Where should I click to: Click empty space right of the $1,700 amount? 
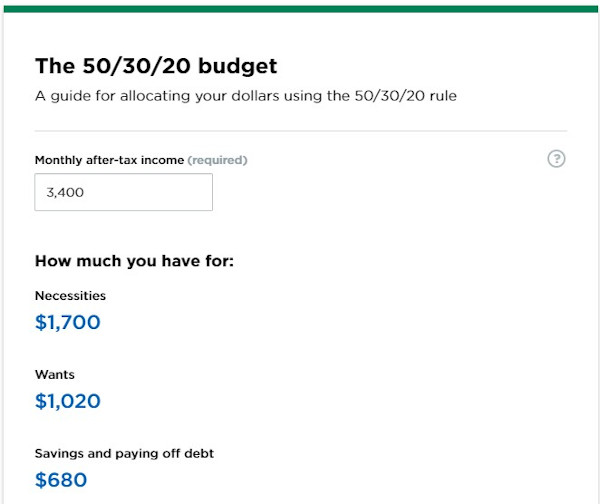click(350, 322)
